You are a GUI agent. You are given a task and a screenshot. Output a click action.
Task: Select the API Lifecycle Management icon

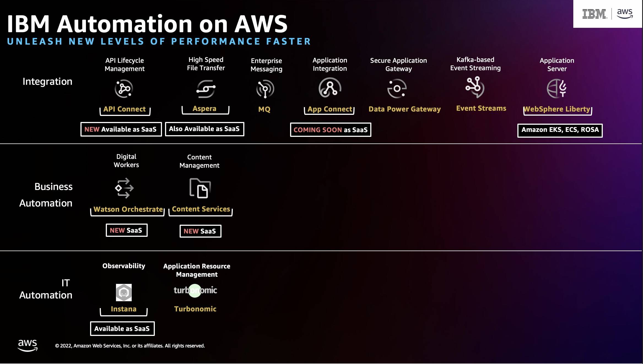tap(124, 89)
